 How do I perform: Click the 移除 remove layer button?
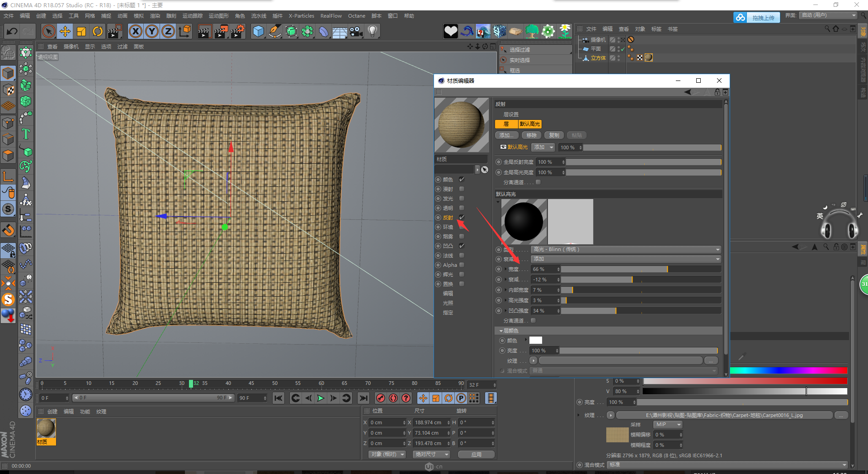(532, 135)
